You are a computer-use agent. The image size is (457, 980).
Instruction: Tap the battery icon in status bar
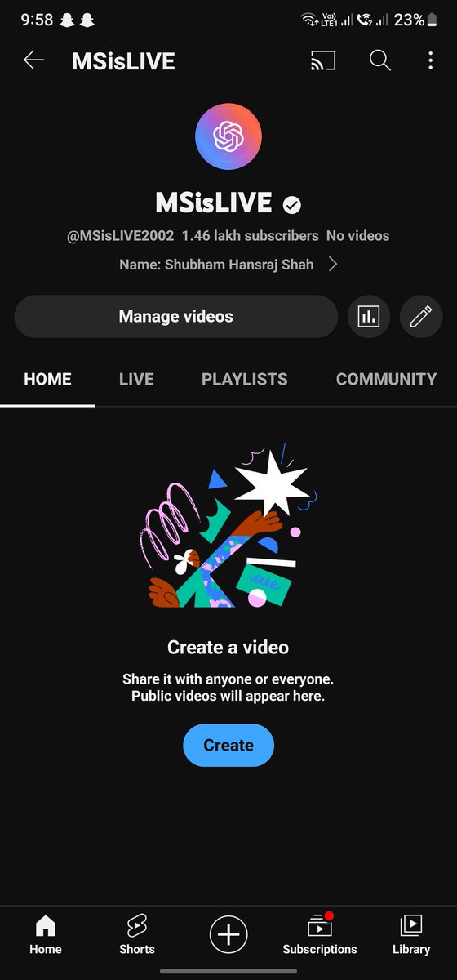pyautogui.click(x=433, y=20)
